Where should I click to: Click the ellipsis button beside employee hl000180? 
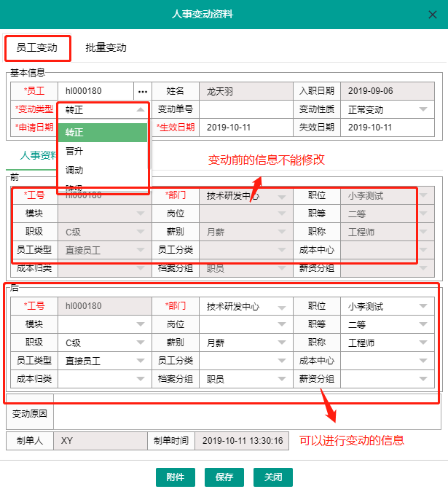142,91
